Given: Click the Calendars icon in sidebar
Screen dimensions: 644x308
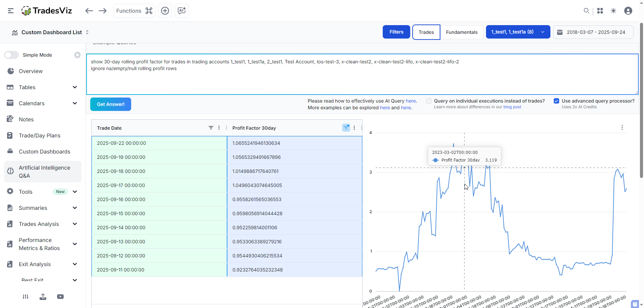Looking at the screenshot, I should [x=10, y=103].
